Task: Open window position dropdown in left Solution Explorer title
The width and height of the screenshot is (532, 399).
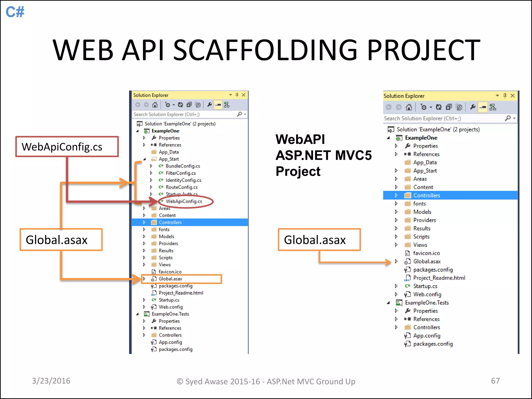Action: tap(230, 95)
